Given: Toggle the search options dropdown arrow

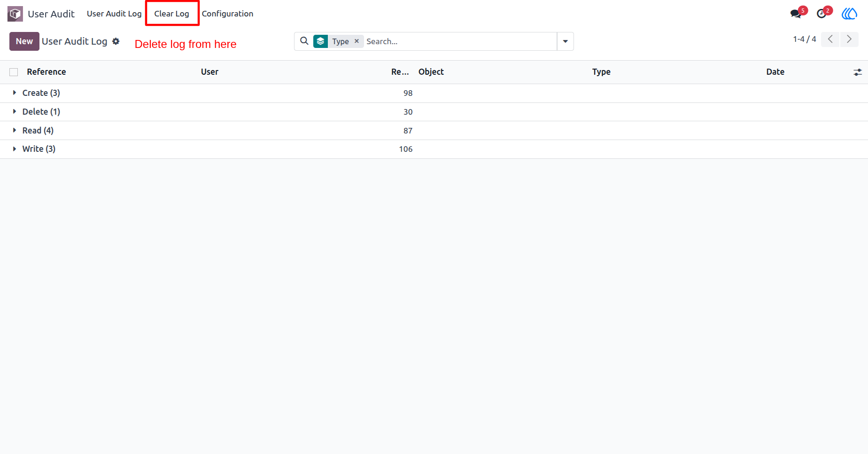Looking at the screenshot, I should pyautogui.click(x=565, y=41).
